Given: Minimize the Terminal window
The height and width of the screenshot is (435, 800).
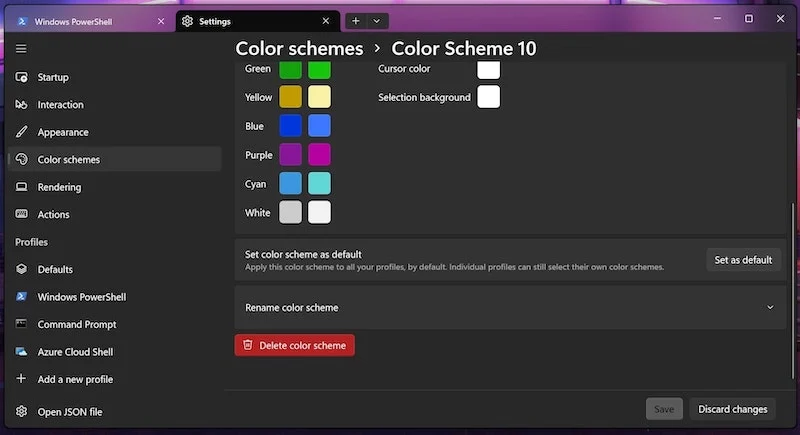Looking at the screenshot, I should (717, 18).
